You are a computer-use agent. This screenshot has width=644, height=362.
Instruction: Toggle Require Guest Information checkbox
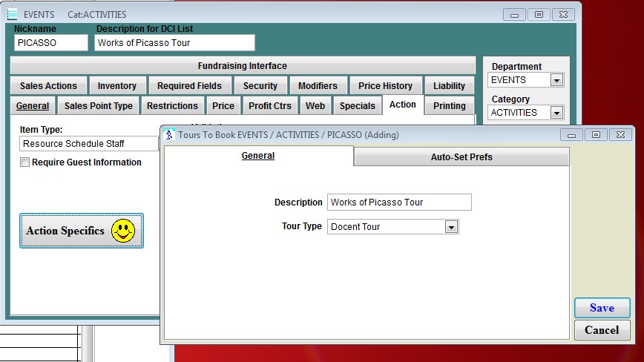point(25,162)
